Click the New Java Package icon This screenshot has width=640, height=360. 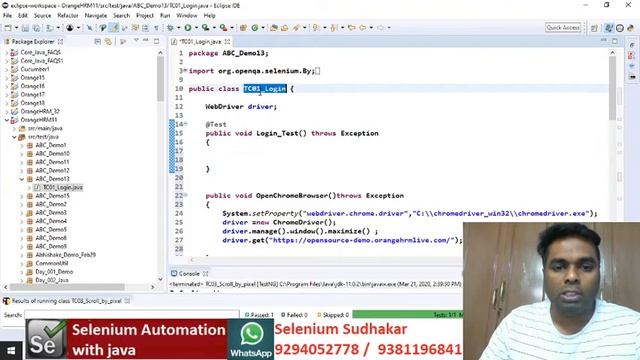click(x=243, y=28)
